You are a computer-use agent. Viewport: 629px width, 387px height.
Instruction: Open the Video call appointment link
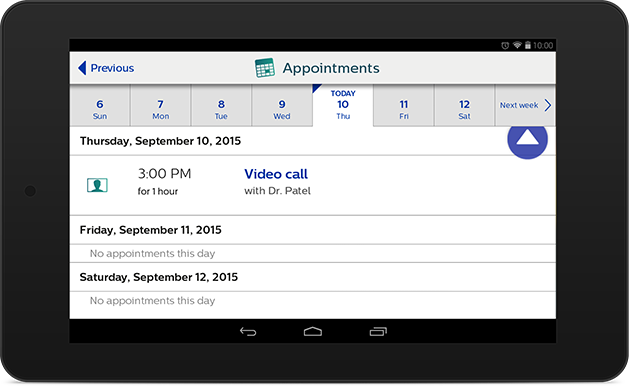pyautogui.click(x=276, y=174)
